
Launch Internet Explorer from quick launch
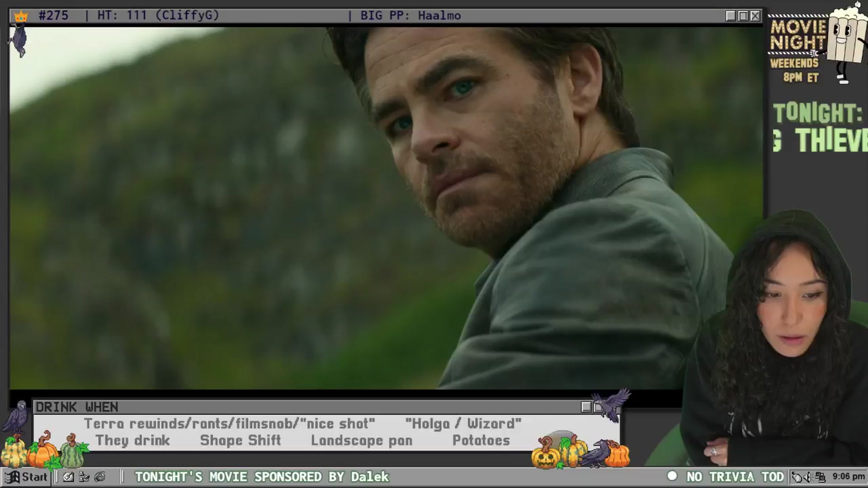[x=100, y=477]
